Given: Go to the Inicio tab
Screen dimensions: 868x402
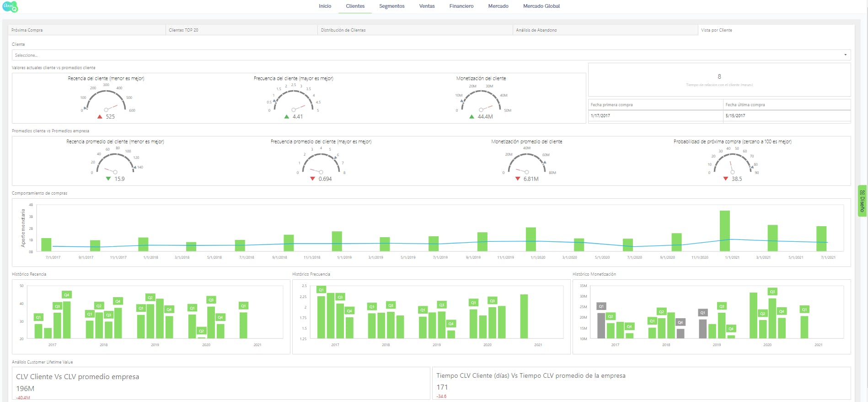Looking at the screenshot, I should click(x=325, y=6).
